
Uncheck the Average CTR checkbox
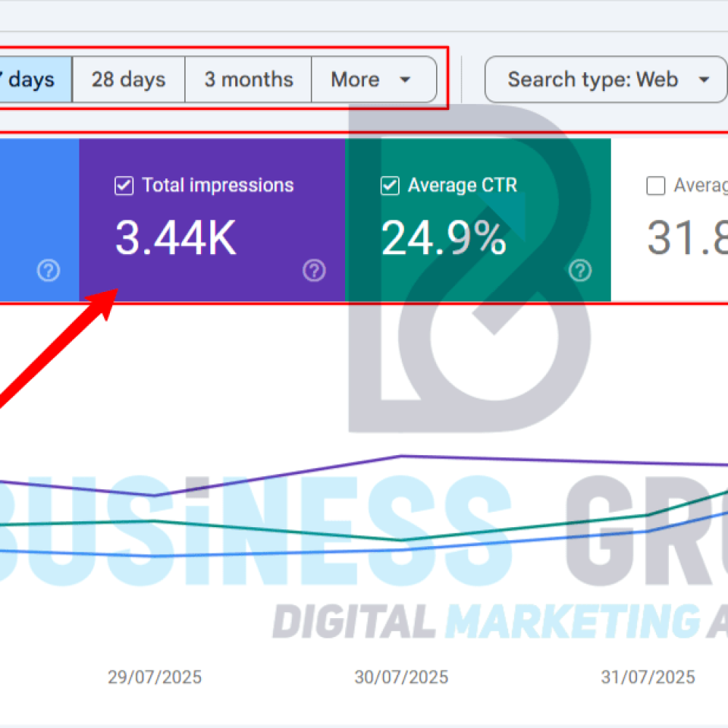click(x=390, y=186)
